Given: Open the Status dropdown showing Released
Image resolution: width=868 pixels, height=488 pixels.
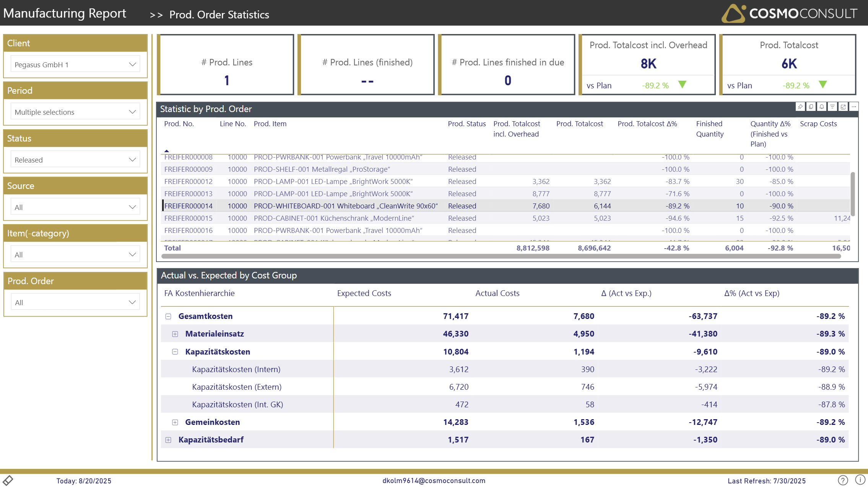Looking at the screenshot, I should (75, 159).
